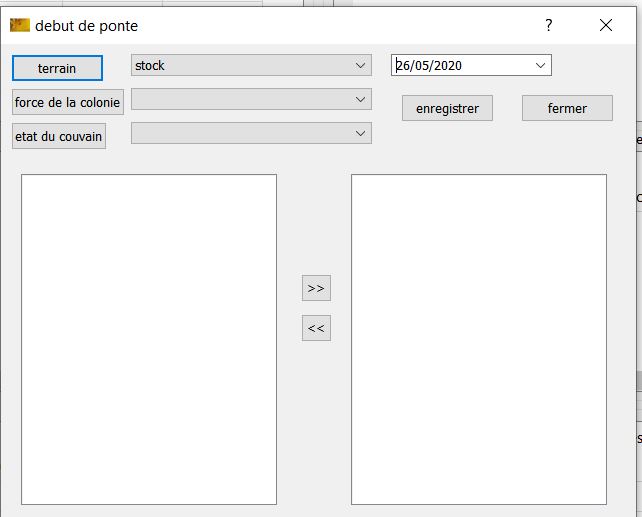Click inside the left empty list box
This screenshot has width=642, height=517.
[x=149, y=340]
